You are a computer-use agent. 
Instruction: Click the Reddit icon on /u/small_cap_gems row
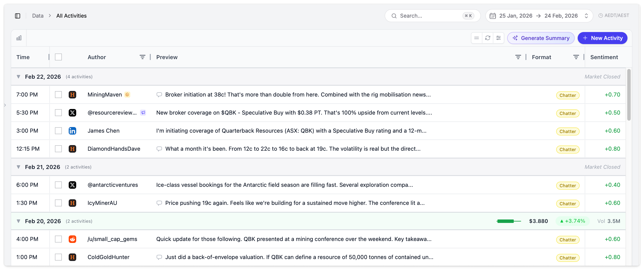tap(73, 239)
